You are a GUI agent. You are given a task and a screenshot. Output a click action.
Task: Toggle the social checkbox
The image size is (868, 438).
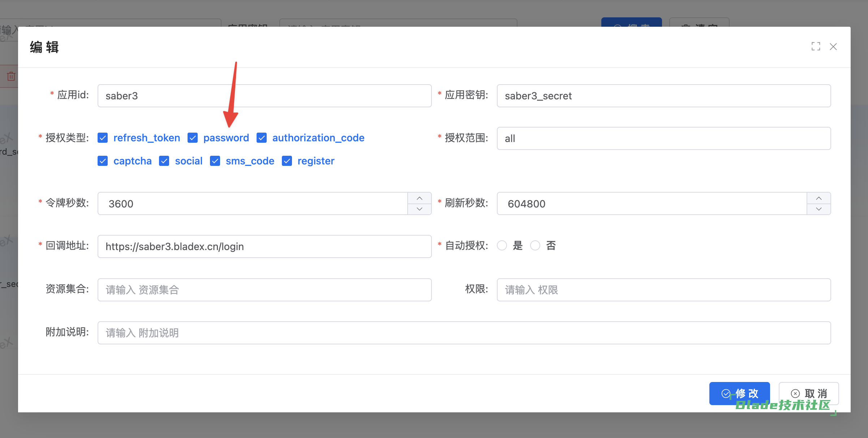click(164, 161)
